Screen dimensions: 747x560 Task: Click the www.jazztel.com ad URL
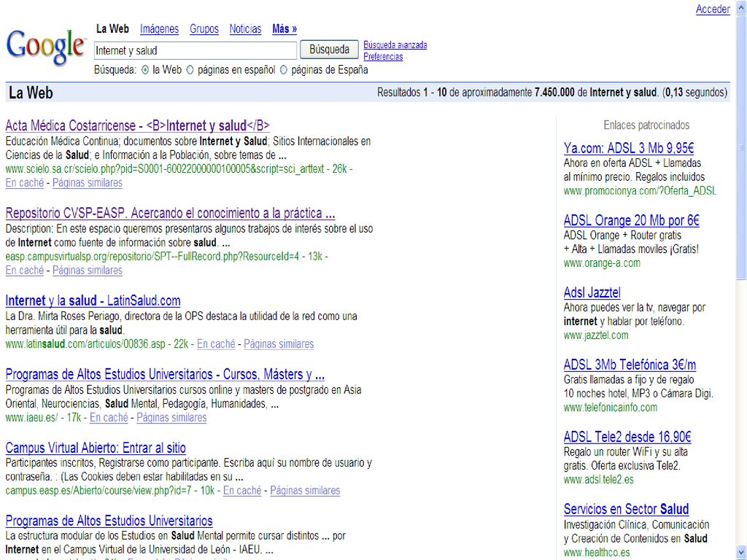(596, 335)
